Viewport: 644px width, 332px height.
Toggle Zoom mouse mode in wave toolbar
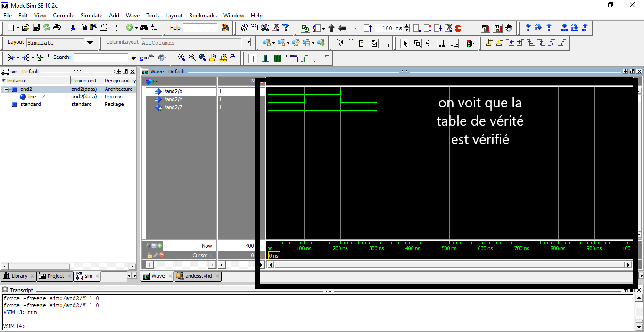[x=417, y=43]
